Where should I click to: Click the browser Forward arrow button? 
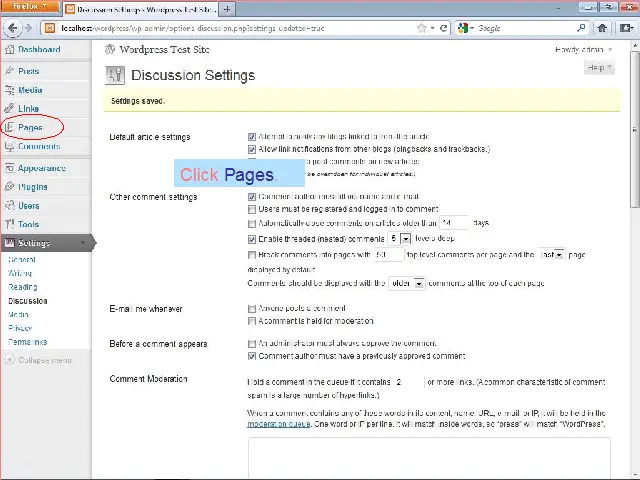(28, 28)
